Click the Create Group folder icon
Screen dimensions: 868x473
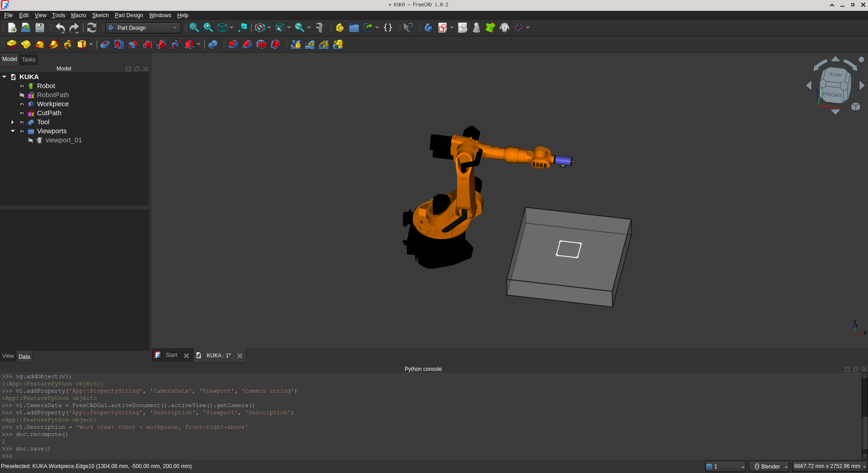coord(354,28)
